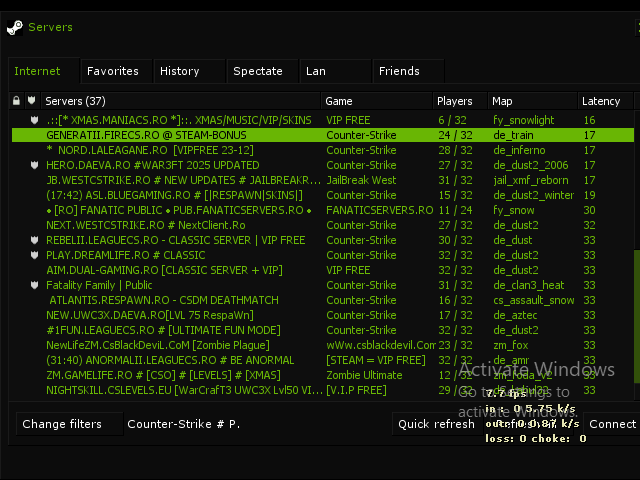Sort list by Game column header
The height and width of the screenshot is (480, 640).
pos(377,101)
